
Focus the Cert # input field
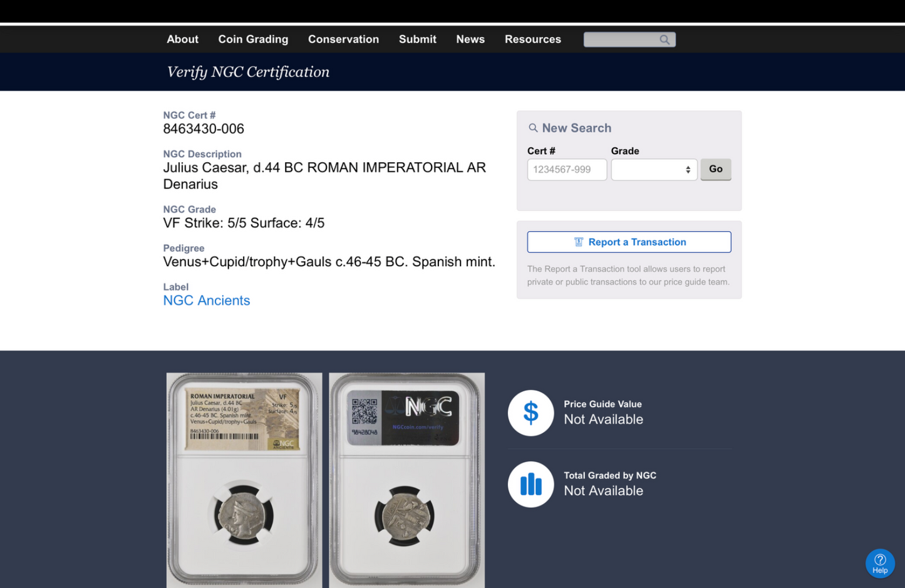point(567,170)
